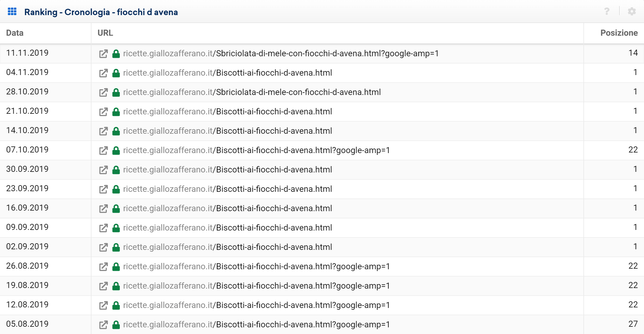This screenshot has height=334, width=644.
Task: Click green HTTPS lock icon in 16.09.2019 row
Action: point(116,208)
